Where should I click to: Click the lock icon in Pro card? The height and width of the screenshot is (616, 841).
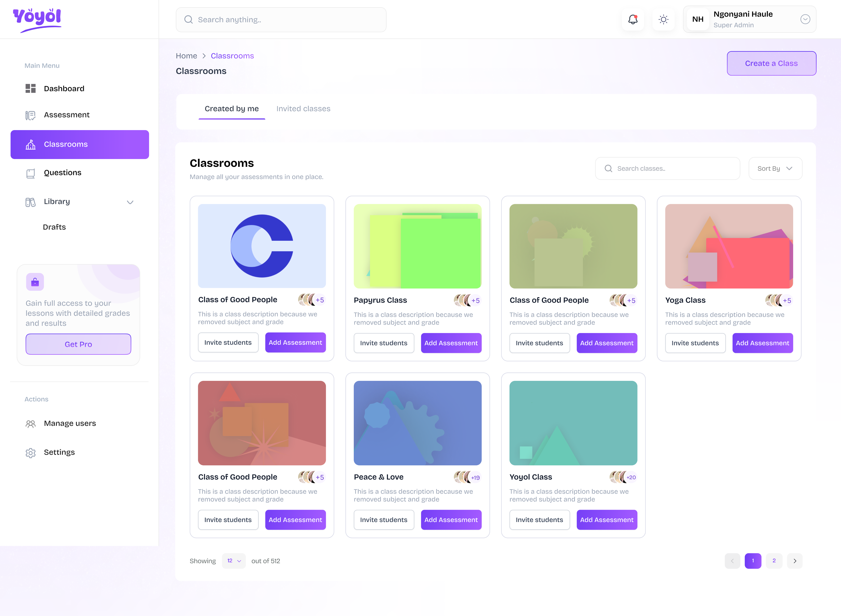(35, 282)
